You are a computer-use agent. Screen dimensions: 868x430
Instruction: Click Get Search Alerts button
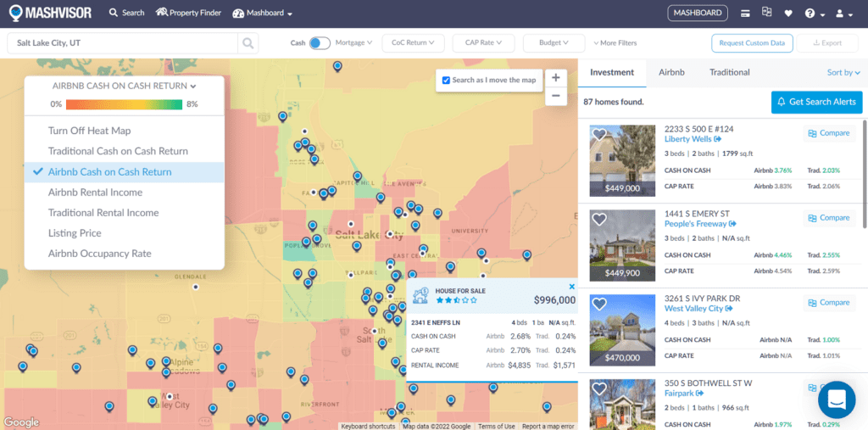(x=816, y=102)
